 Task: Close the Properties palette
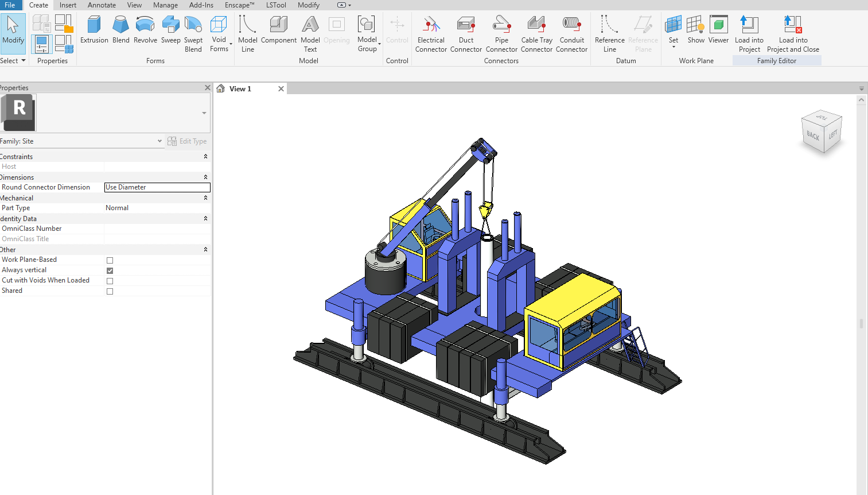(x=208, y=88)
